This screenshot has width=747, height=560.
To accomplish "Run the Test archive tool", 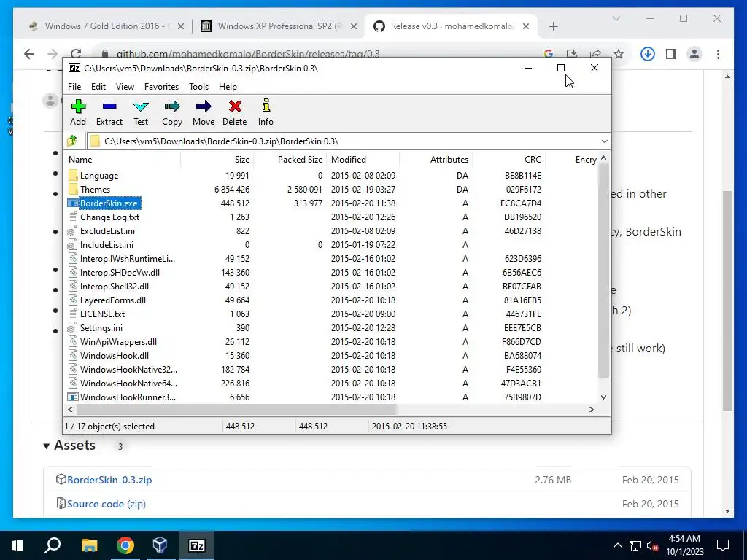I will point(141,106).
